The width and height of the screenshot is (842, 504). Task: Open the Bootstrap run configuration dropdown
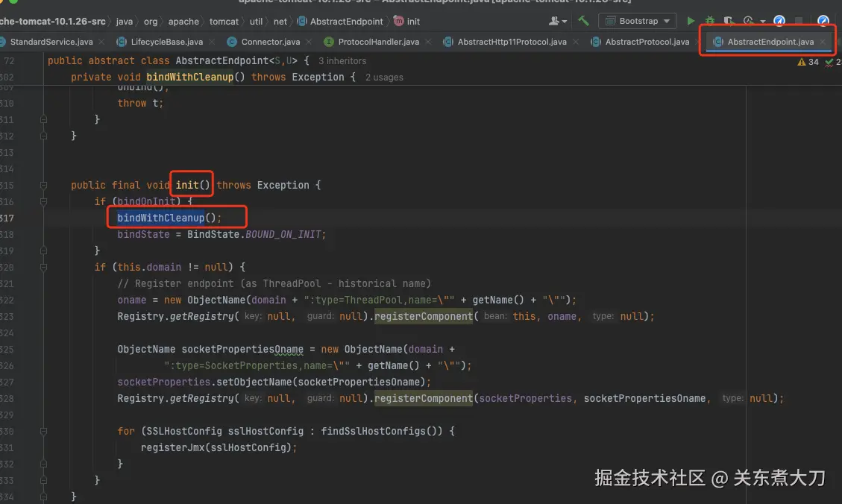tap(638, 21)
